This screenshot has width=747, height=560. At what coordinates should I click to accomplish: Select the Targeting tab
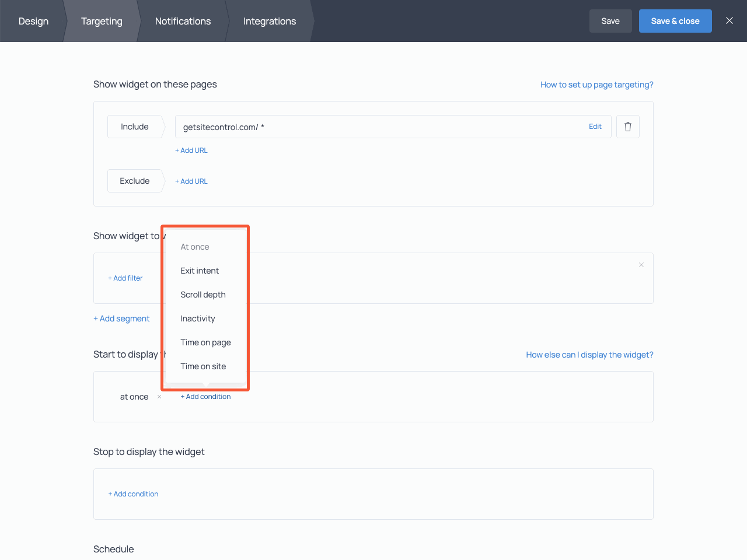pos(102,21)
